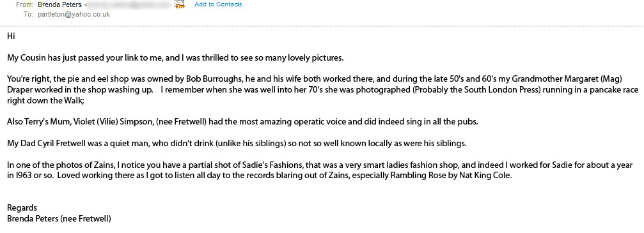
Task: Click the From: label
Action: 24,5
